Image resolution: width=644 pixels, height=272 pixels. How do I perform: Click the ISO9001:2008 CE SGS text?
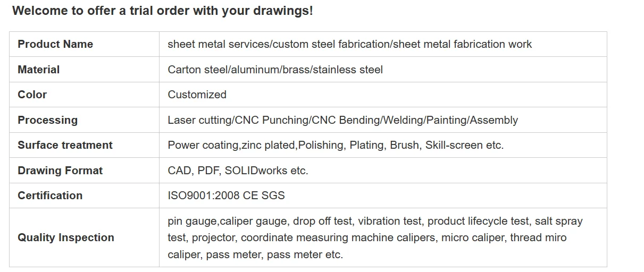click(x=226, y=195)
